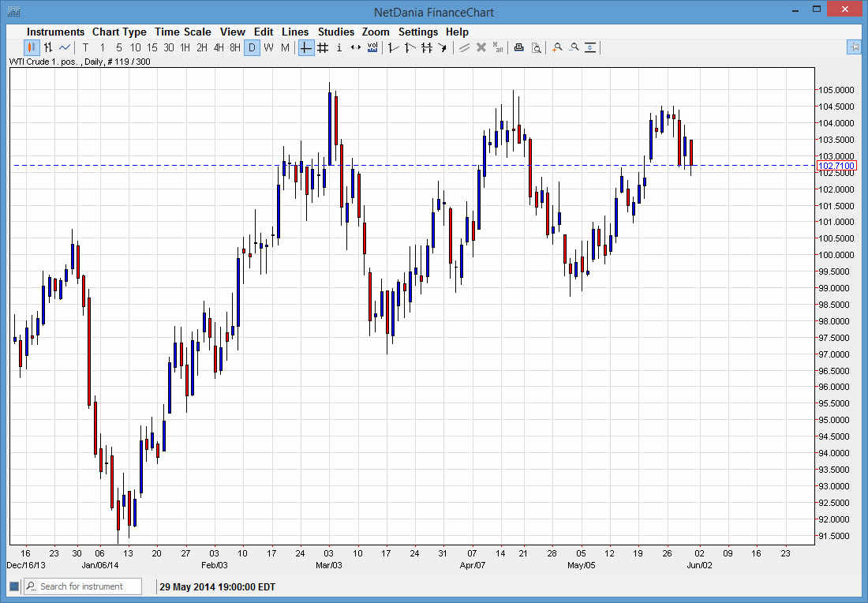The width and height of the screenshot is (868, 603).
Task: Click the zoom in magnifier icon
Action: (x=557, y=47)
